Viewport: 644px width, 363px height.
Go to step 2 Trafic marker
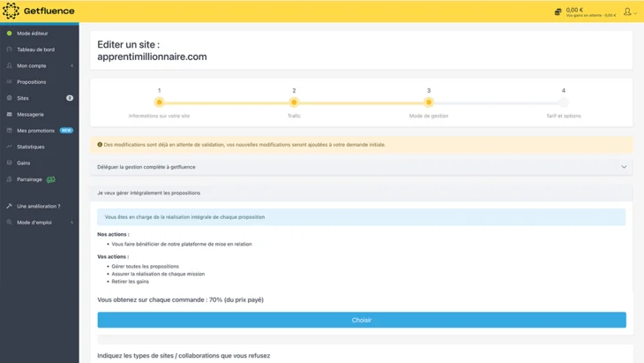pyautogui.click(x=294, y=102)
